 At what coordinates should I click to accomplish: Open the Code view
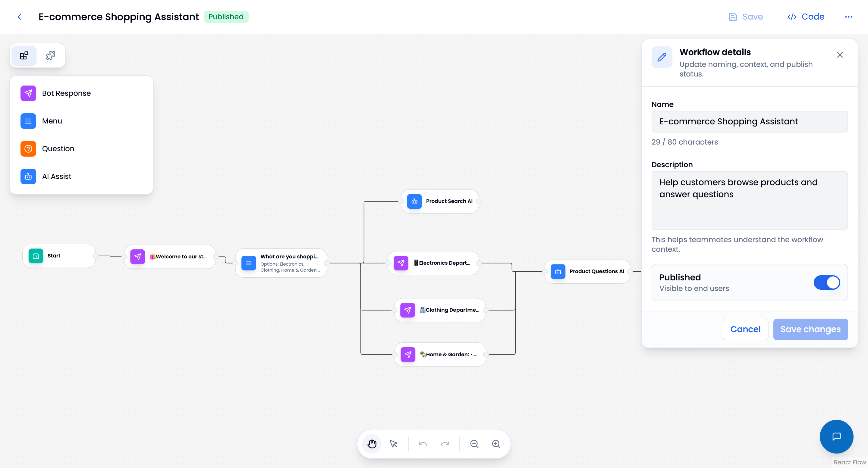tap(805, 17)
